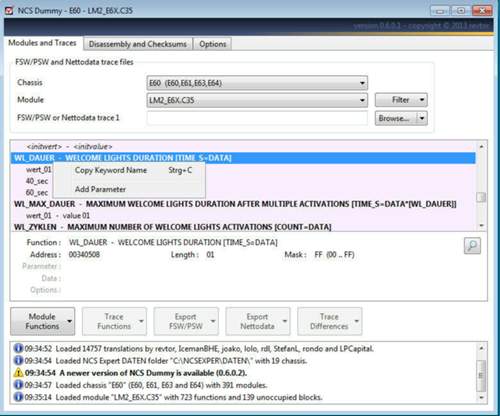Expand the Browse button dropdown arrow
500x416 pixels.
422,118
